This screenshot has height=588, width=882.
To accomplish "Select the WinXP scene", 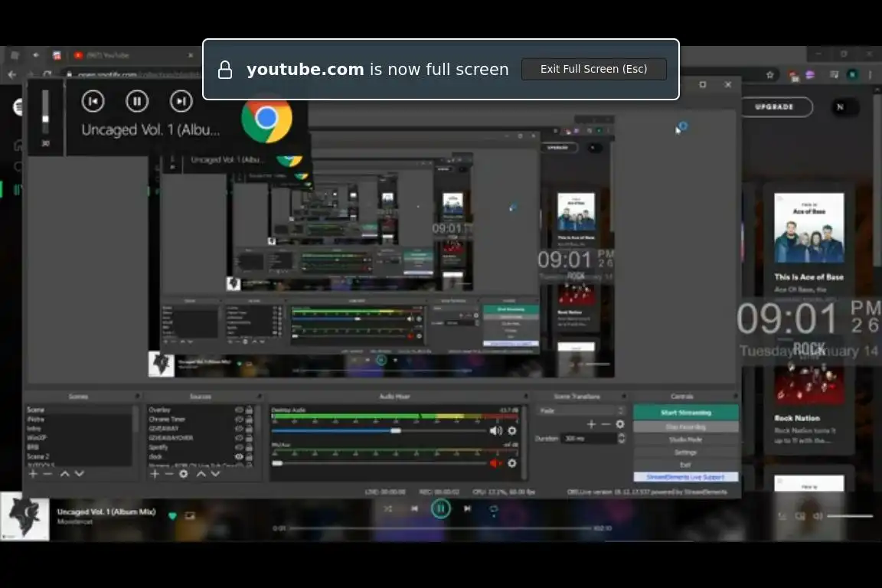I will (79, 438).
